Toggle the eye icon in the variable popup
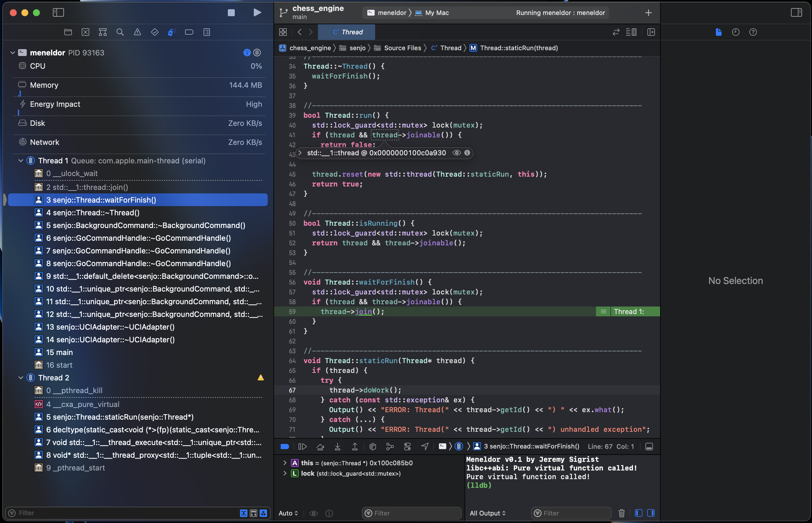The height and width of the screenshot is (523, 812). tap(456, 153)
